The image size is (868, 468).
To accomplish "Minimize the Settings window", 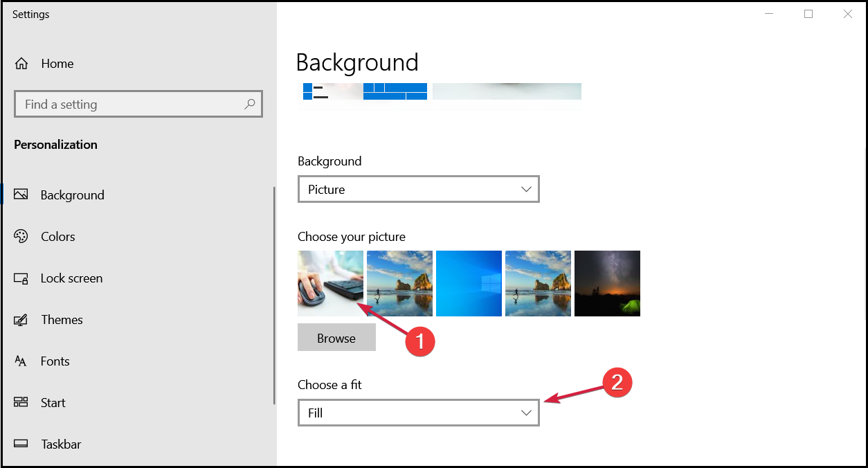I will point(768,14).
